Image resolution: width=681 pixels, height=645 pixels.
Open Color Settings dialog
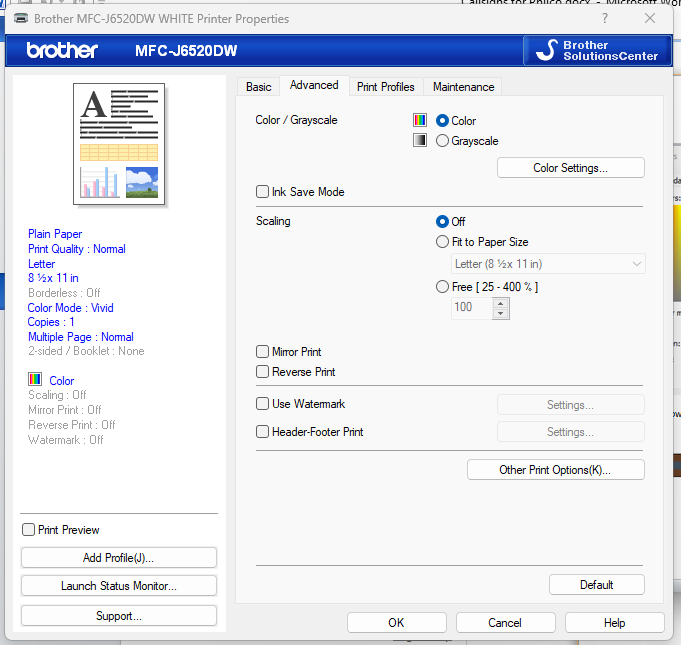pyautogui.click(x=571, y=168)
